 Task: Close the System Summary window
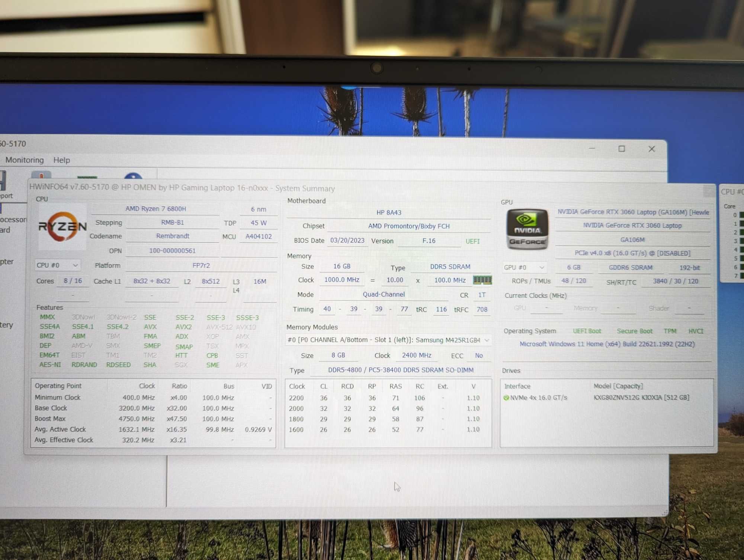click(709, 192)
